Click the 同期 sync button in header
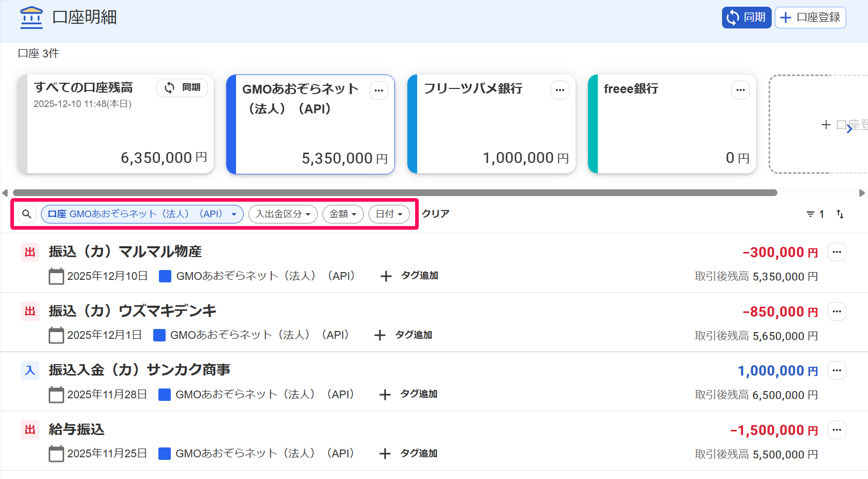868x479 pixels. (746, 18)
